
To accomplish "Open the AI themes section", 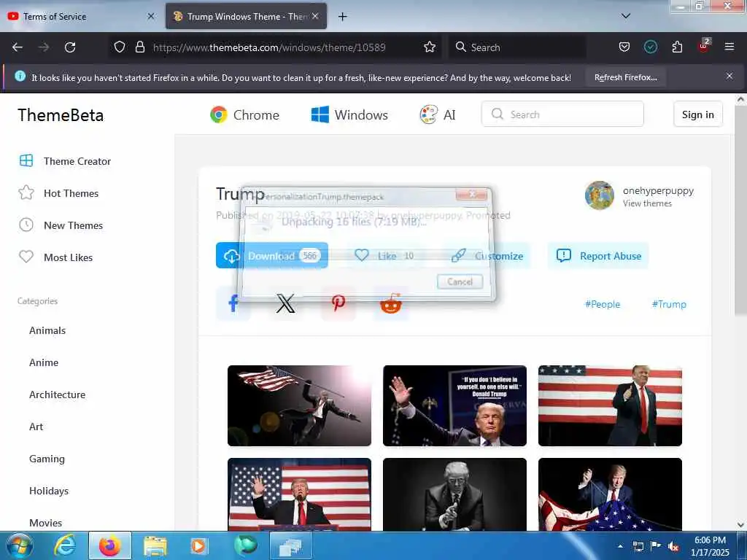I will [438, 114].
